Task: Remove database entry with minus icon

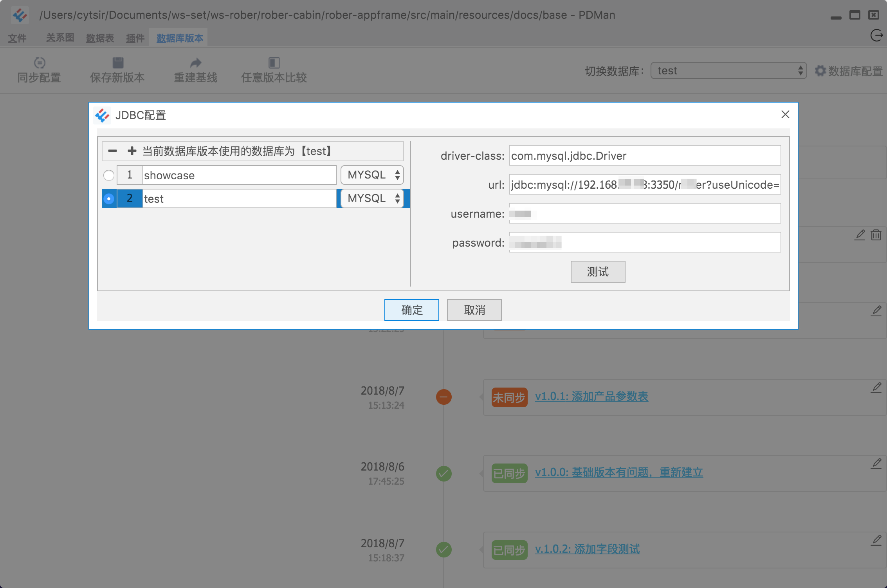Action: [113, 151]
